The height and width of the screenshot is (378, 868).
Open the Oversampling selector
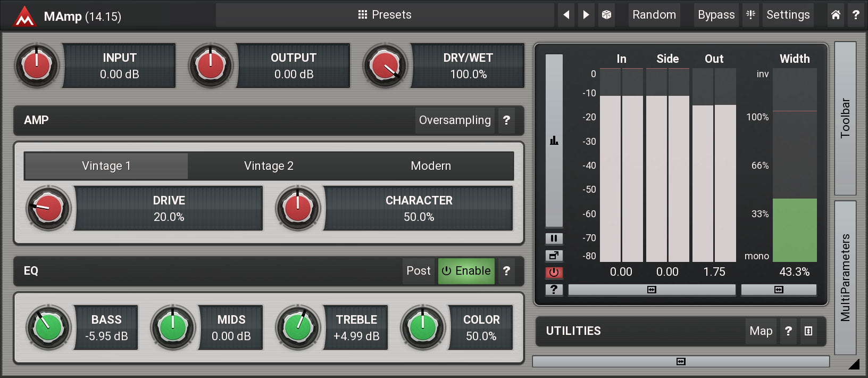click(455, 120)
